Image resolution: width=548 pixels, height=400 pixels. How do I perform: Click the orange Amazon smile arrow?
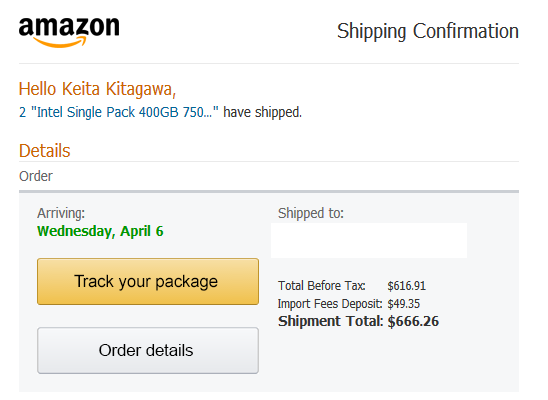coord(60,42)
